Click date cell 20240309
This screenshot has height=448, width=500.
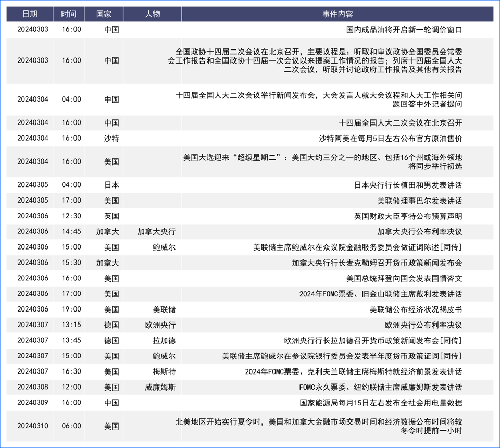[33, 403]
